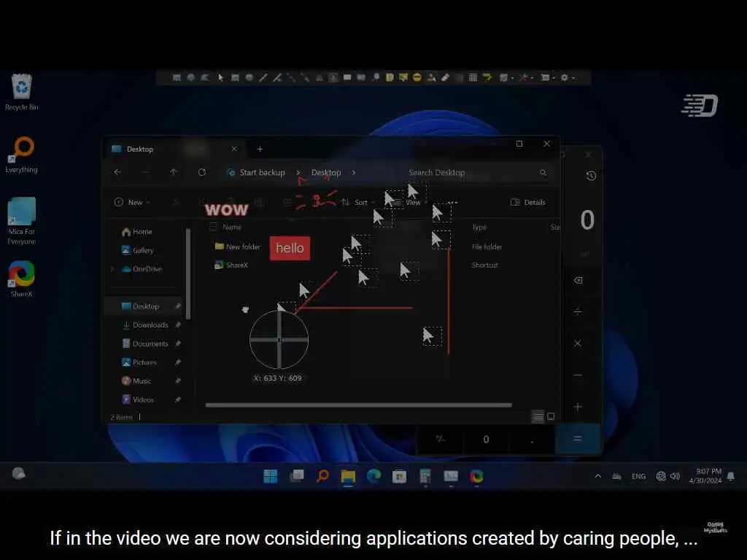
Task: Go up one folder level
Action: click(174, 172)
